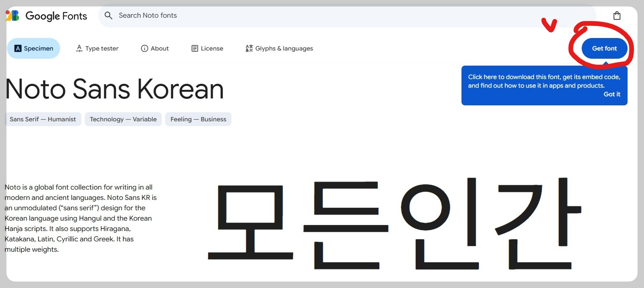
Task: Open the Specimen tab
Action: (34, 48)
